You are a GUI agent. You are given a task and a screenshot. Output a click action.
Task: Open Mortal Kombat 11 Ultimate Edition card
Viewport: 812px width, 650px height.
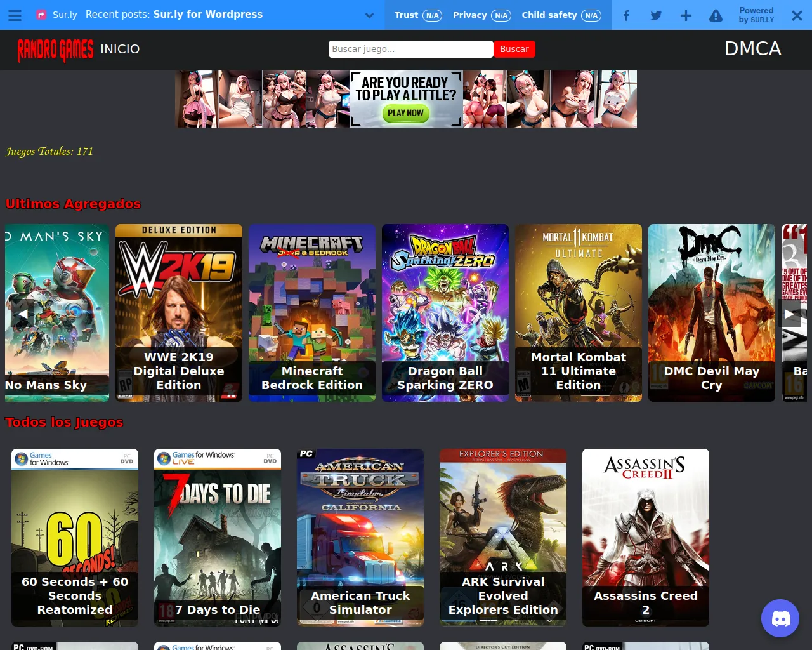point(579,313)
